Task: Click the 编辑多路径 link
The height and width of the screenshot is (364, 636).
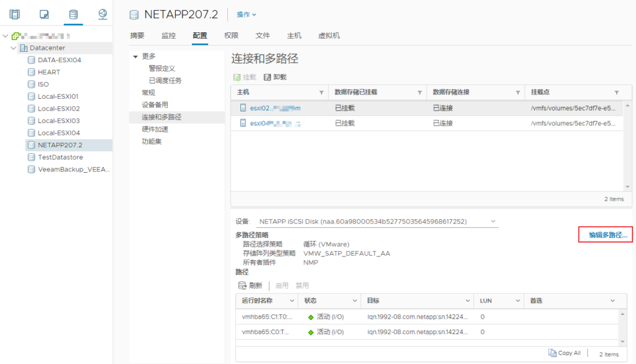Action: pyautogui.click(x=608, y=235)
